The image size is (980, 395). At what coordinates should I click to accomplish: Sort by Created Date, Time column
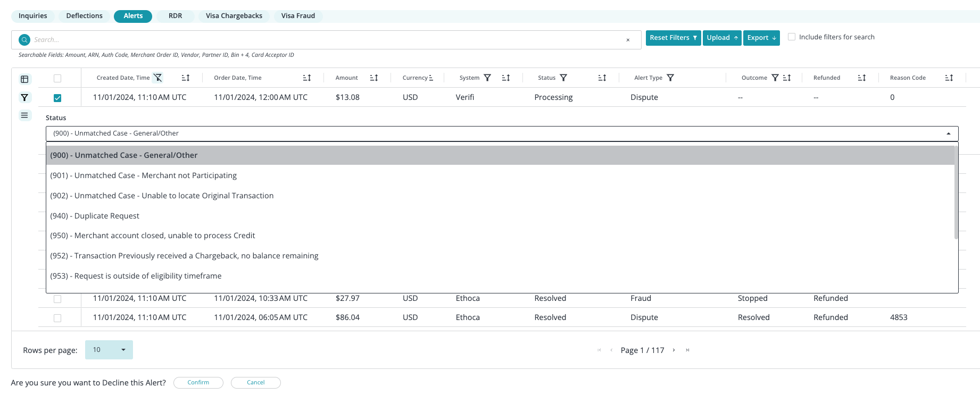point(186,78)
